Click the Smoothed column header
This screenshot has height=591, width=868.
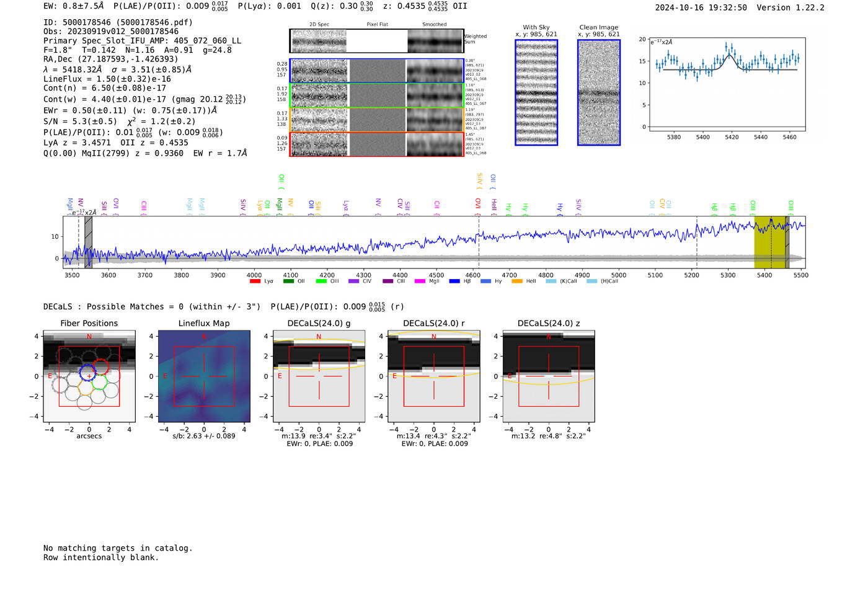434,25
